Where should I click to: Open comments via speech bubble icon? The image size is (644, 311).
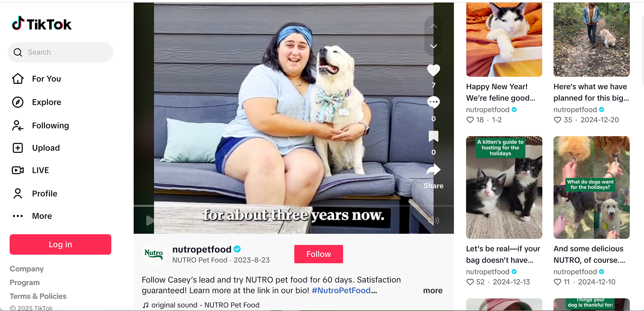click(x=433, y=102)
